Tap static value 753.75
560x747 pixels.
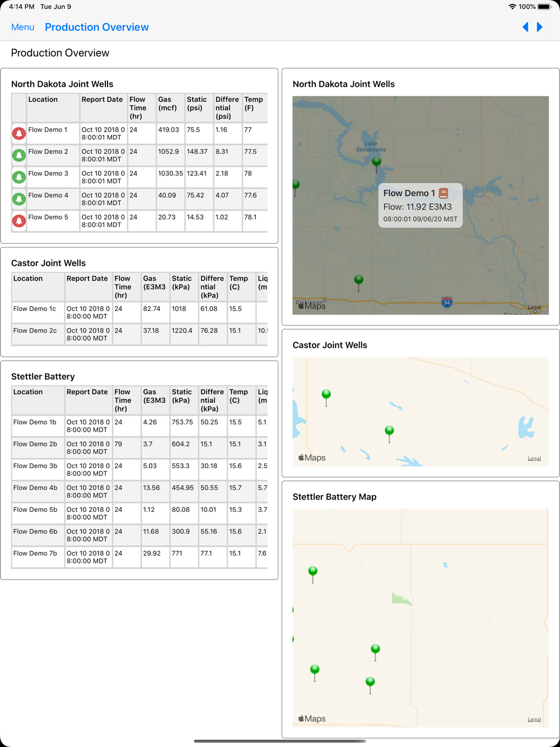183,422
